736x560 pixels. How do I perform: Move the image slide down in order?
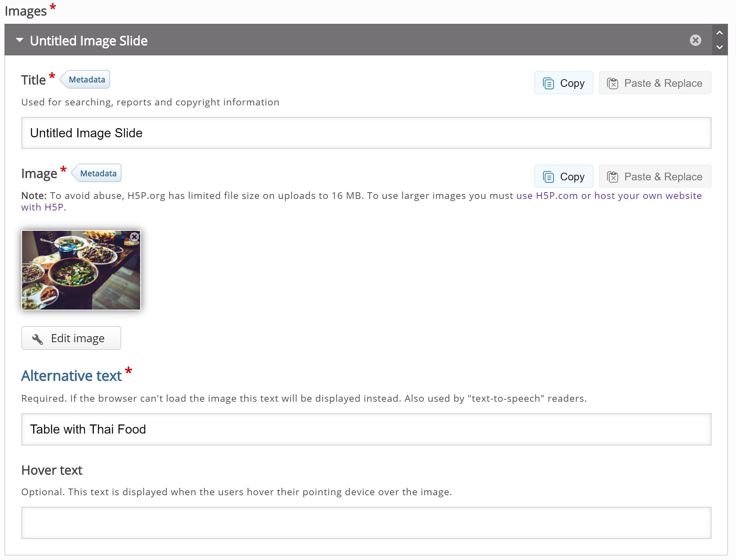point(720,47)
